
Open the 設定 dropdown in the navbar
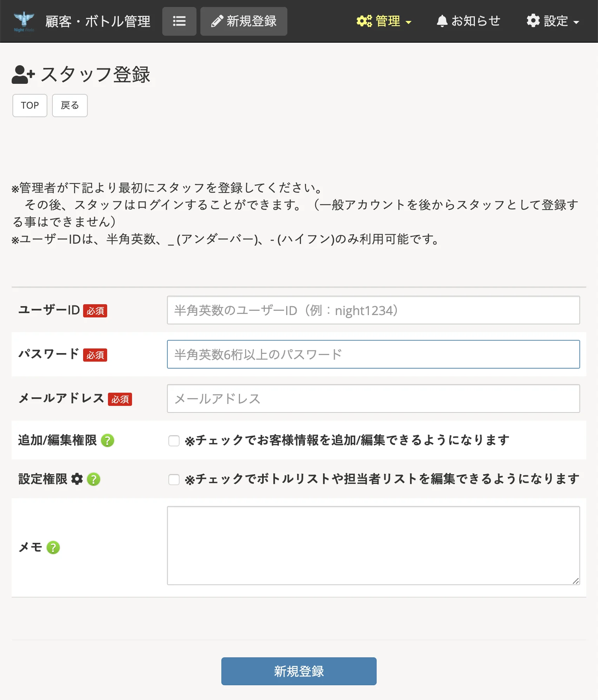point(553,21)
